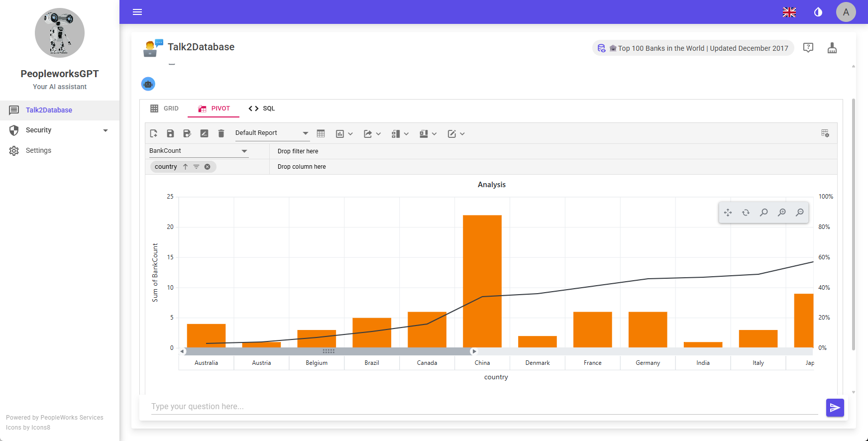Delete the report using trash icon
868x441 pixels.
pyautogui.click(x=221, y=133)
